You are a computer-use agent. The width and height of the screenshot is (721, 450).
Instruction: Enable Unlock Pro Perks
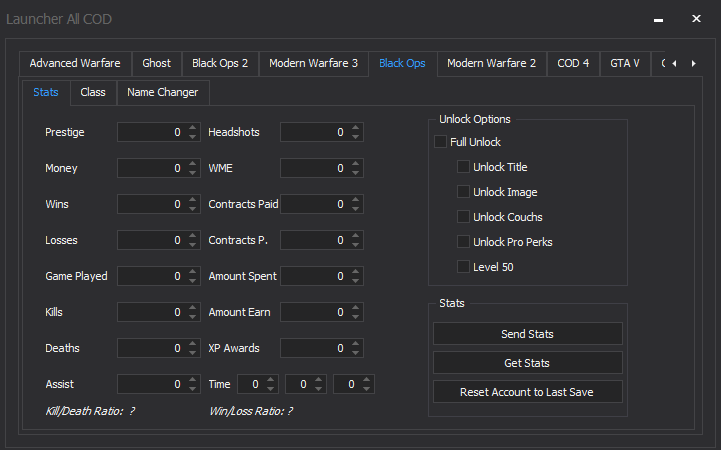click(464, 241)
